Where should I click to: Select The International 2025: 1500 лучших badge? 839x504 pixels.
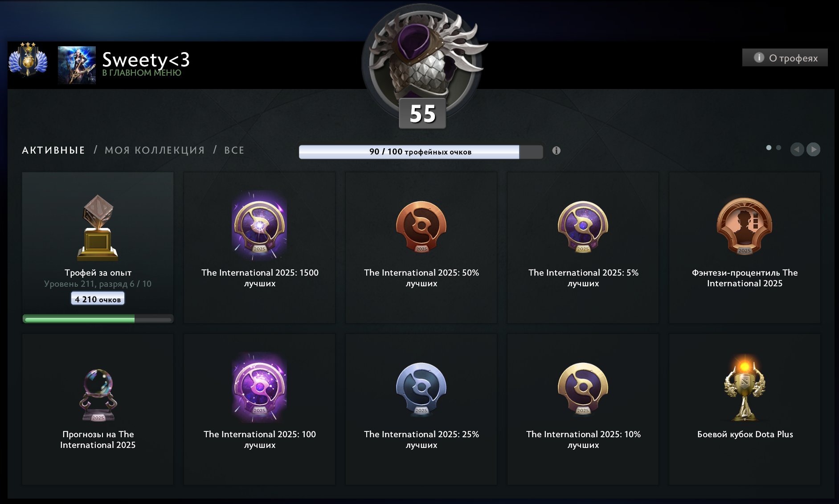[x=259, y=225]
